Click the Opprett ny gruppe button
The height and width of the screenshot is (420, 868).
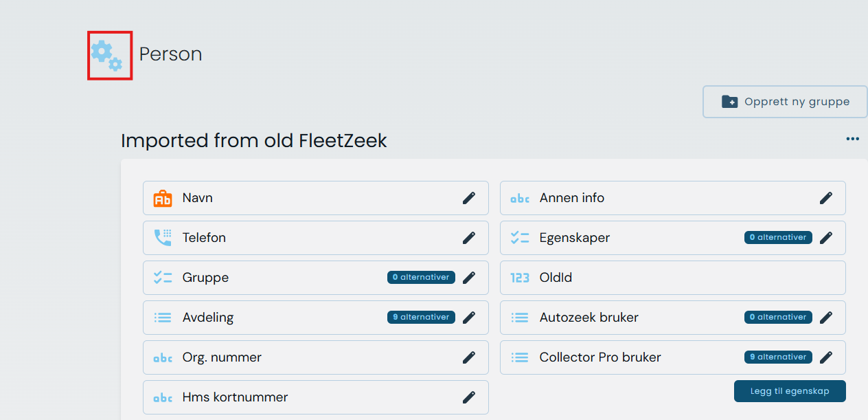785,102
